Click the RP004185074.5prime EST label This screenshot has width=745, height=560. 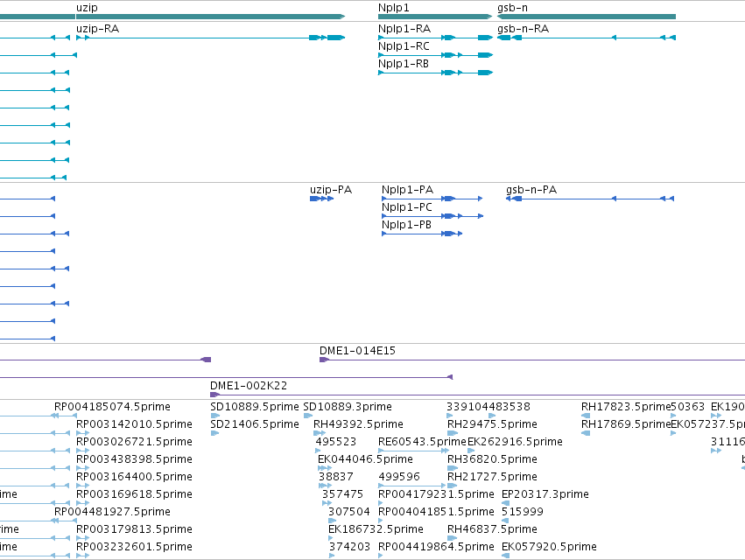pos(112,407)
